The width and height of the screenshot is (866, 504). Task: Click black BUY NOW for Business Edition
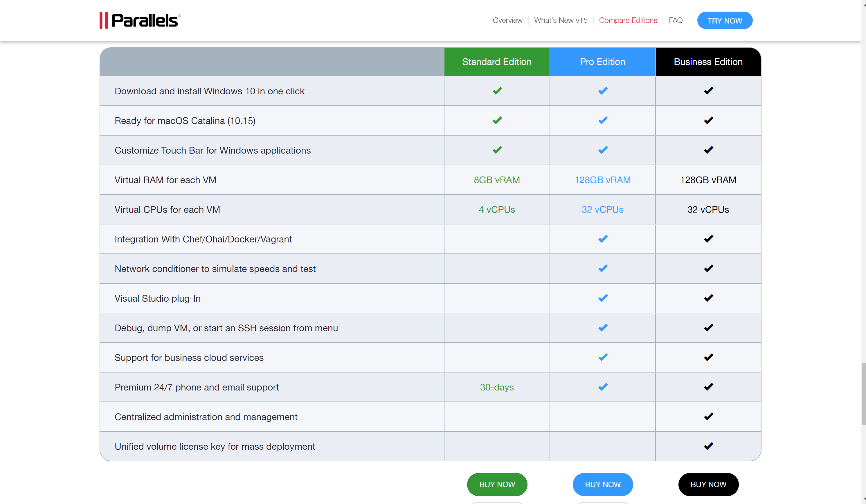point(708,484)
